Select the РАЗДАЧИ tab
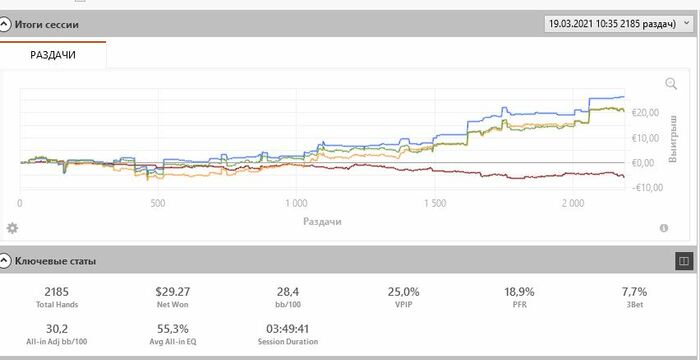This screenshot has height=360, width=700. coord(53,55)
